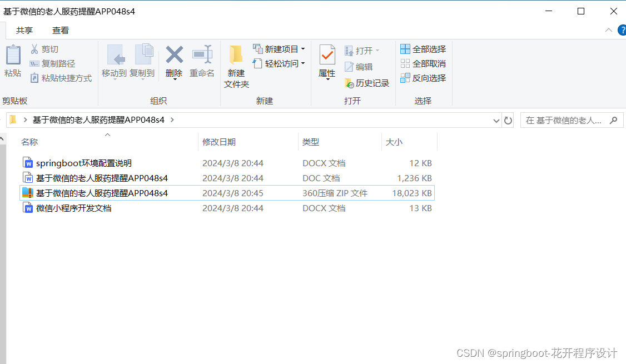The width and height of the screenshot is (626, 364).
Task: Click Select none in the ribbon
Action: [423, 63]
